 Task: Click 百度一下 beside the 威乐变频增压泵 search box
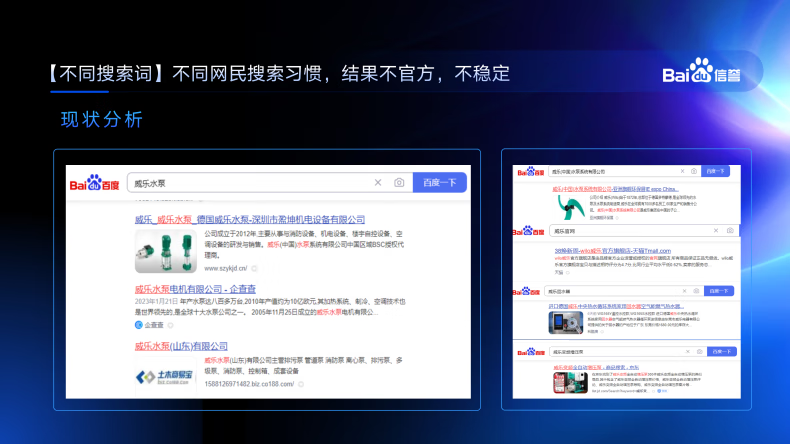pos(722,351)
